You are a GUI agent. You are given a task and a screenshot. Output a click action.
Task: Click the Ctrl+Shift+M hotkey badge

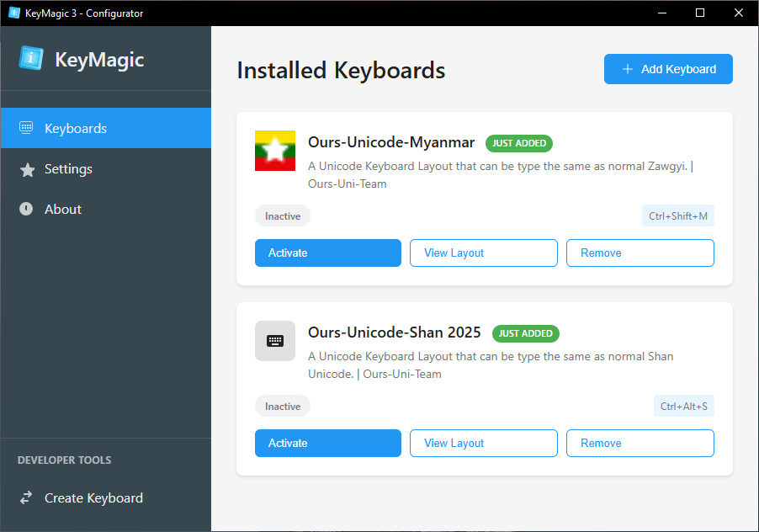point(677,215)
